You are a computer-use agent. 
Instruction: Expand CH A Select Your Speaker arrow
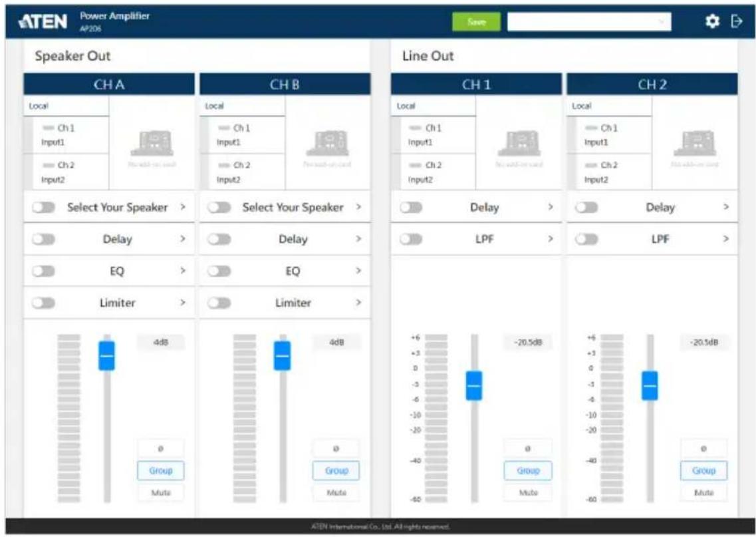183,207
